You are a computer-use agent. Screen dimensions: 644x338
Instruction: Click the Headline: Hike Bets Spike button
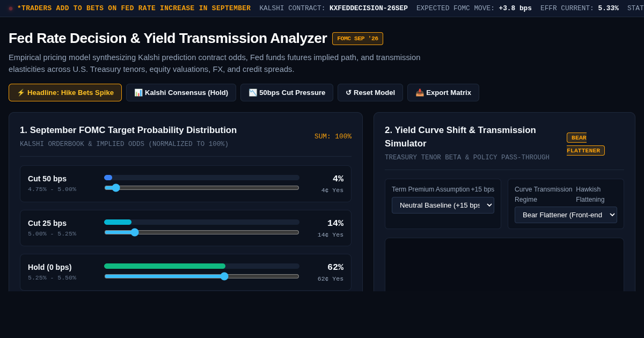click(x=65, y=92)
